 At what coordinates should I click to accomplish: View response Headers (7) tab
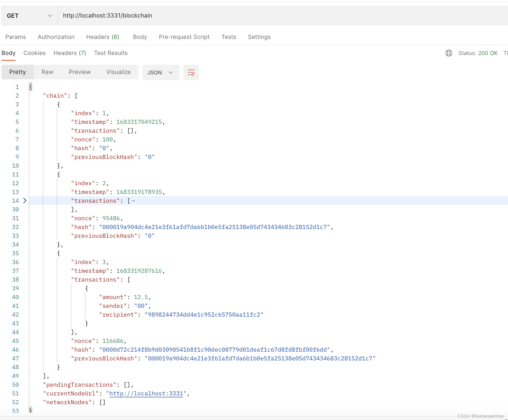coord(70,53)
